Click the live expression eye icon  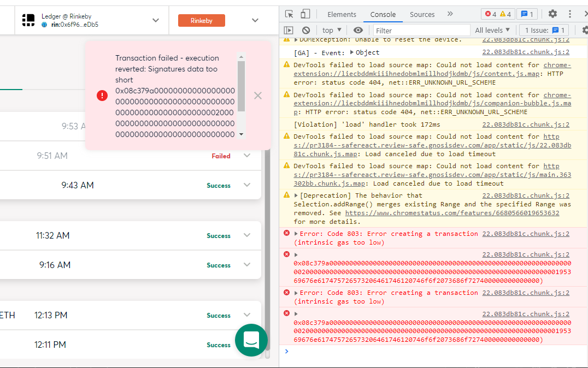(x=358, y=30)
